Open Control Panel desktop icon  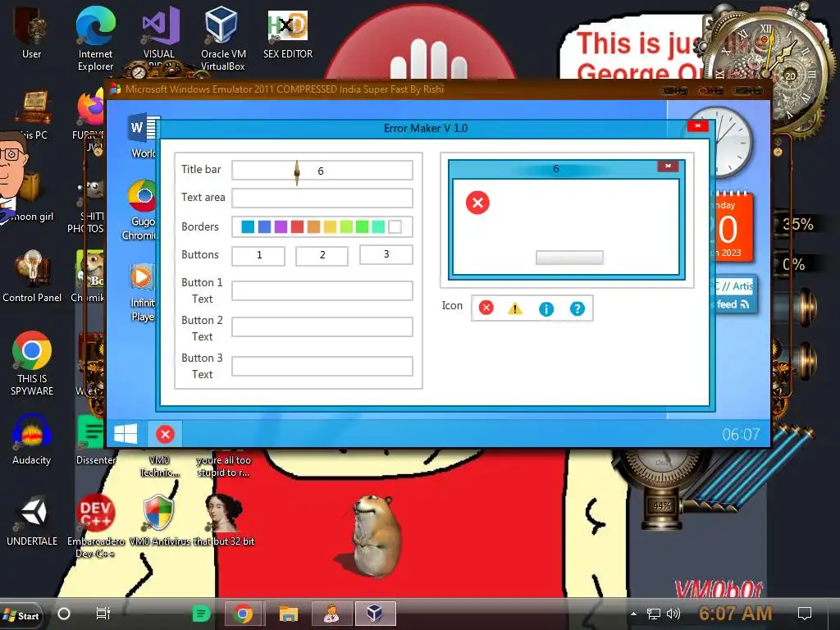(x=32, y=276)
